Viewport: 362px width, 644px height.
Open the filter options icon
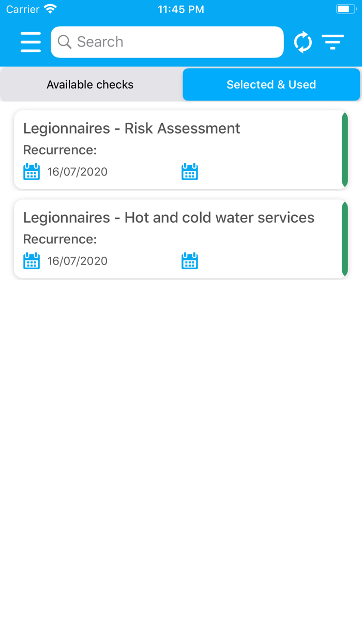333,42
